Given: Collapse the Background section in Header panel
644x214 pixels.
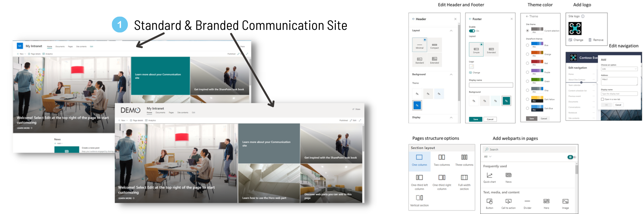Looking at the screenshot, I should click(451, 75).
